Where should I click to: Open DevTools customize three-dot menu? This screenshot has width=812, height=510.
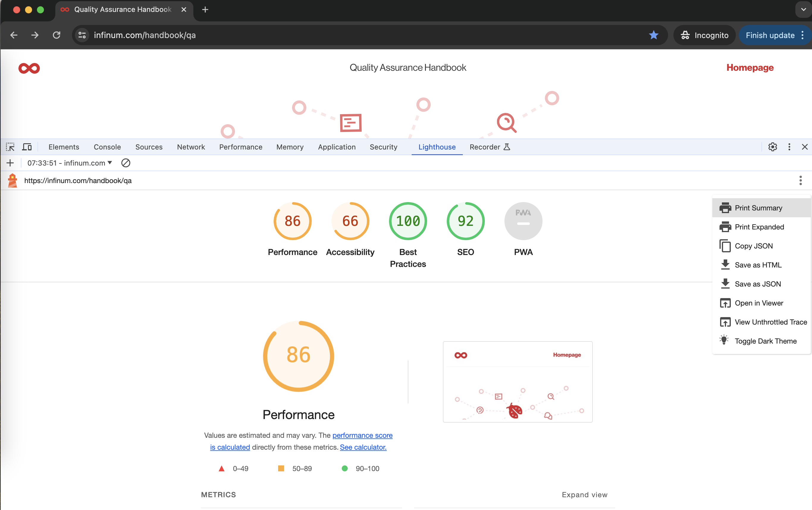789,147
